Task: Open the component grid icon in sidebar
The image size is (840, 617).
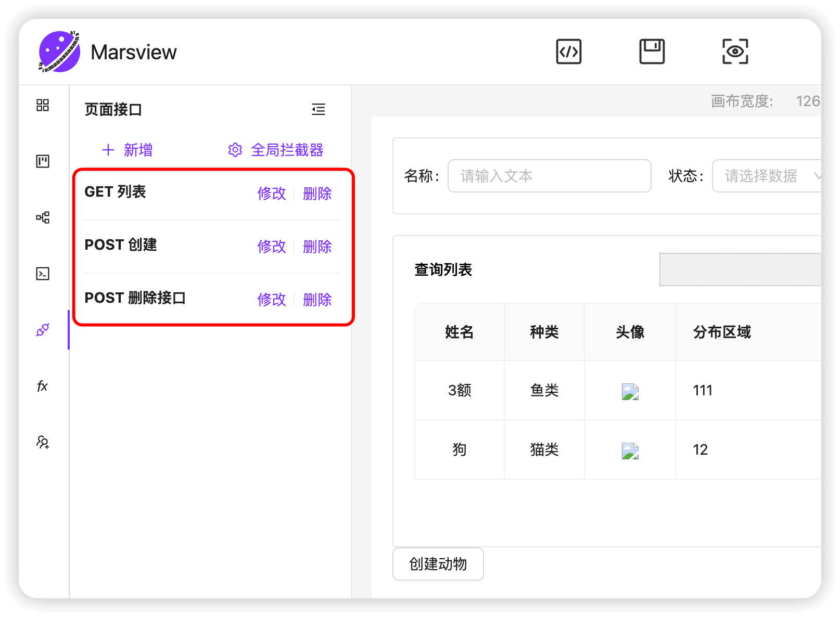Action: tap(43, 105)
